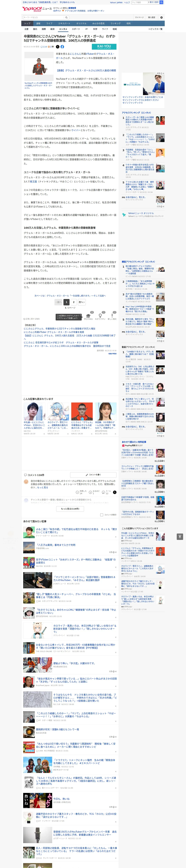186x868 pixels.
Task: Toggle the コメント非表示 checkbox
Action: [102, 515]
